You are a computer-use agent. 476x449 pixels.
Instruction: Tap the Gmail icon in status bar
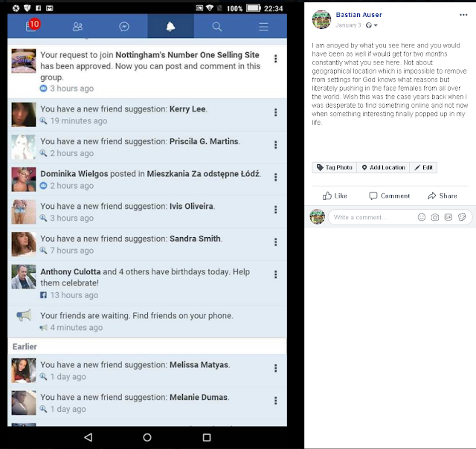click(x=50, y=8)
